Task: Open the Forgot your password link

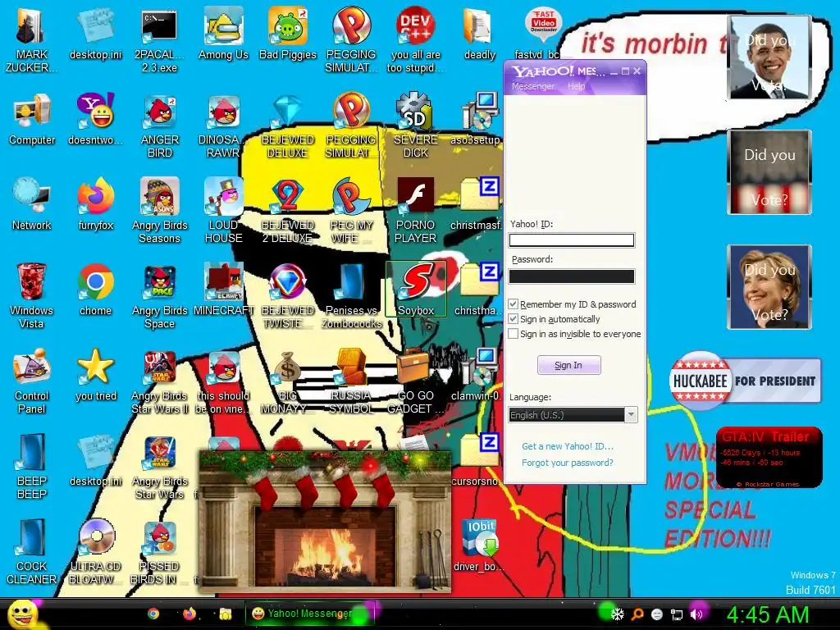Action: pos(568,463)
